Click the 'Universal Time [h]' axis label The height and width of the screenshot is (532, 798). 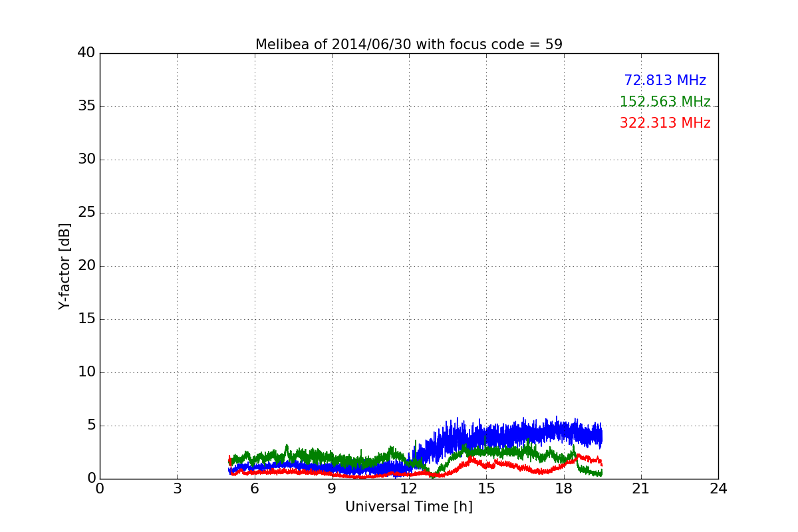pos(409,507)
